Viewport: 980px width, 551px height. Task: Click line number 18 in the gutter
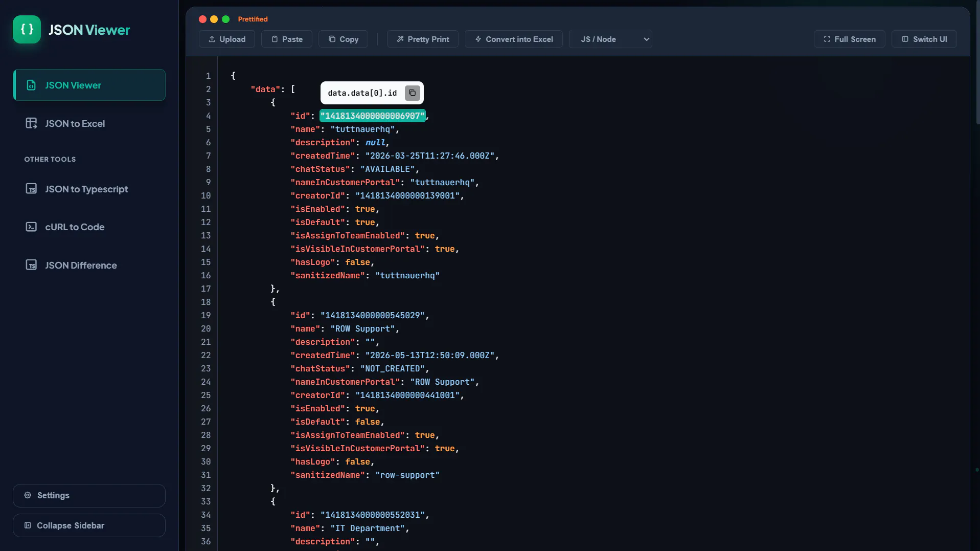click(206, 302)
